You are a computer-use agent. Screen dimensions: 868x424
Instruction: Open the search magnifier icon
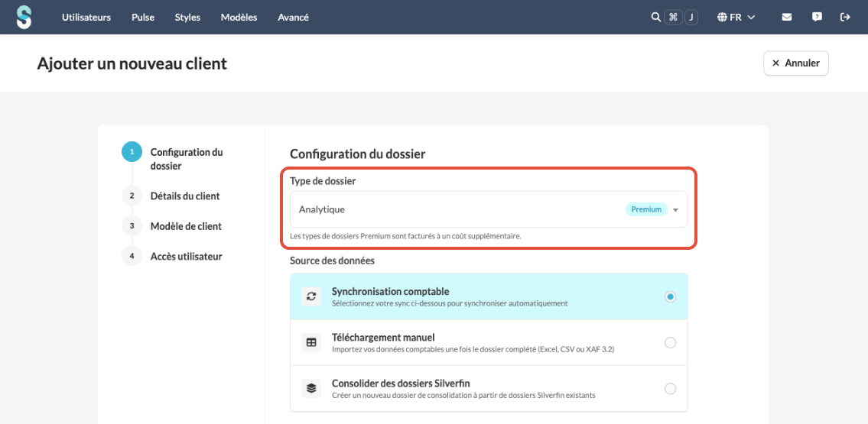coord(655,17)
